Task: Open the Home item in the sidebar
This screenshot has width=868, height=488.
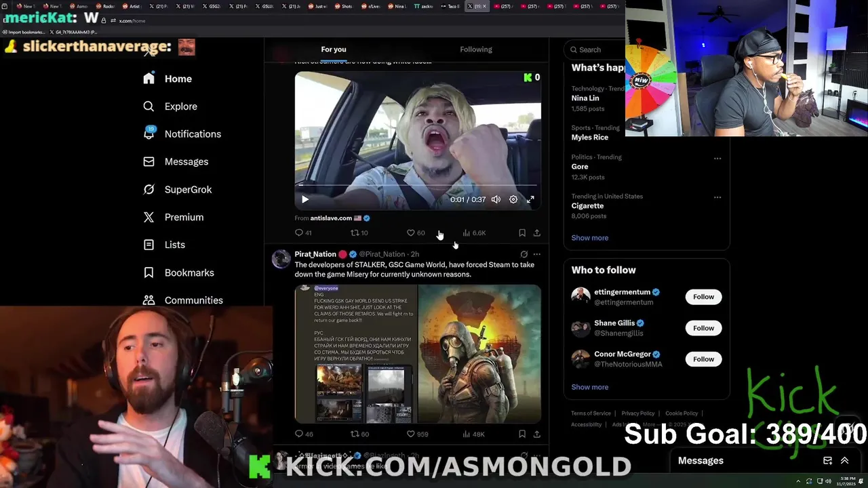Action: pos(167,79)
